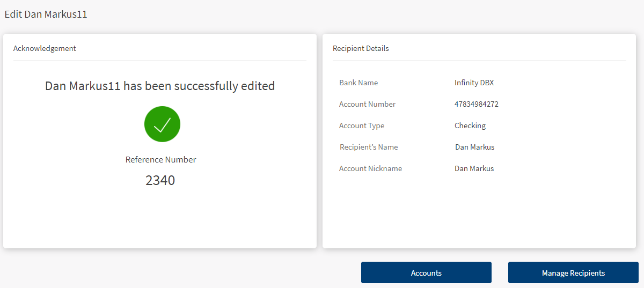Go to Manage Recipients
The image size is (644, 288).
(x=573, y=272)
